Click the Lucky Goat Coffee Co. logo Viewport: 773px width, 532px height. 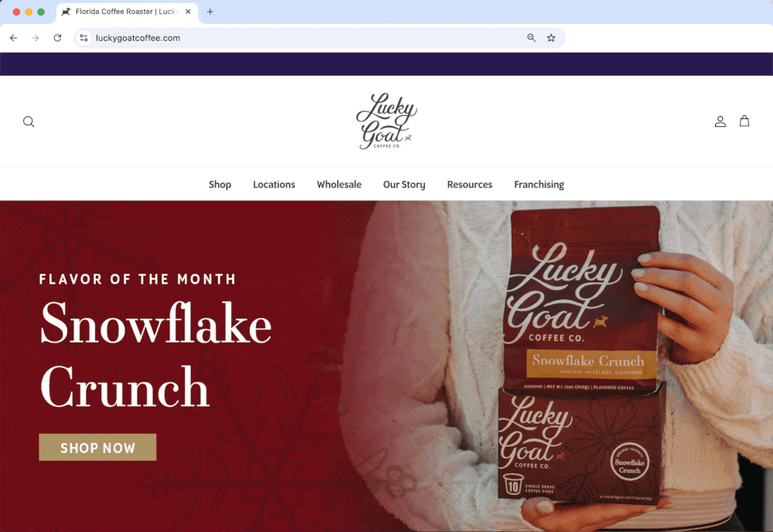pyautogui.click(x=386, y=121)
